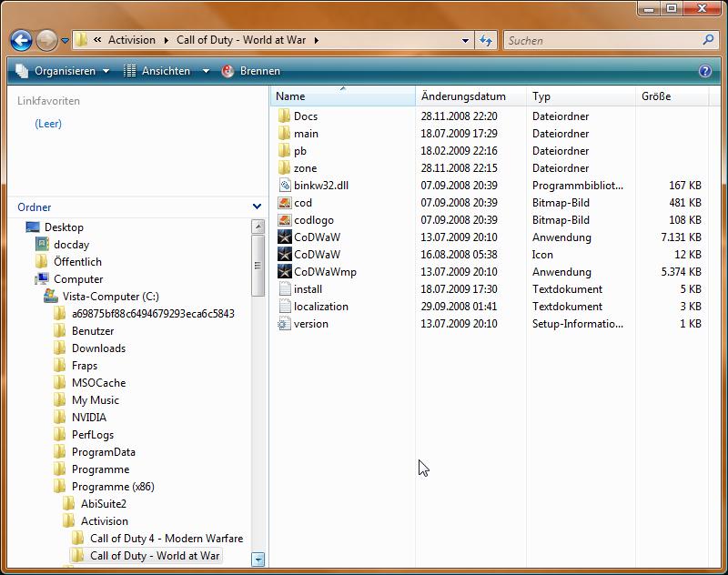Refresh the folder view
Viewport: 728px width, 575px height.
(486, 40)
